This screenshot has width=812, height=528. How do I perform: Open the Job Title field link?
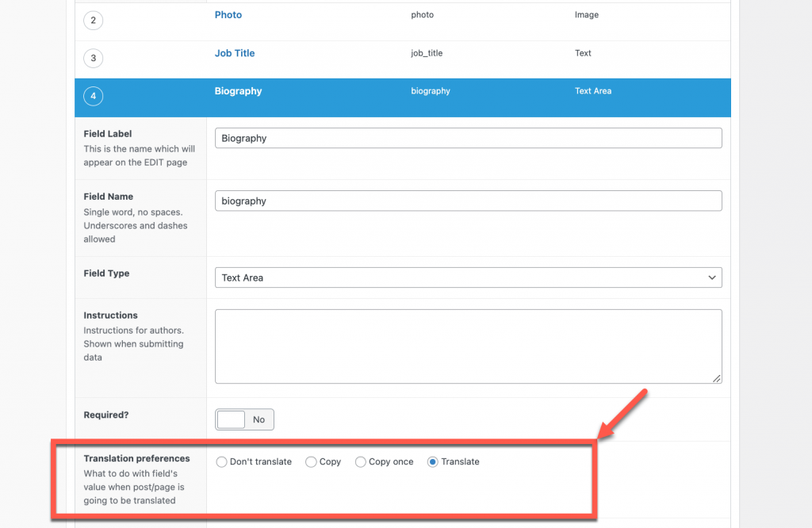pyautogui.click(x=235, y=53)
